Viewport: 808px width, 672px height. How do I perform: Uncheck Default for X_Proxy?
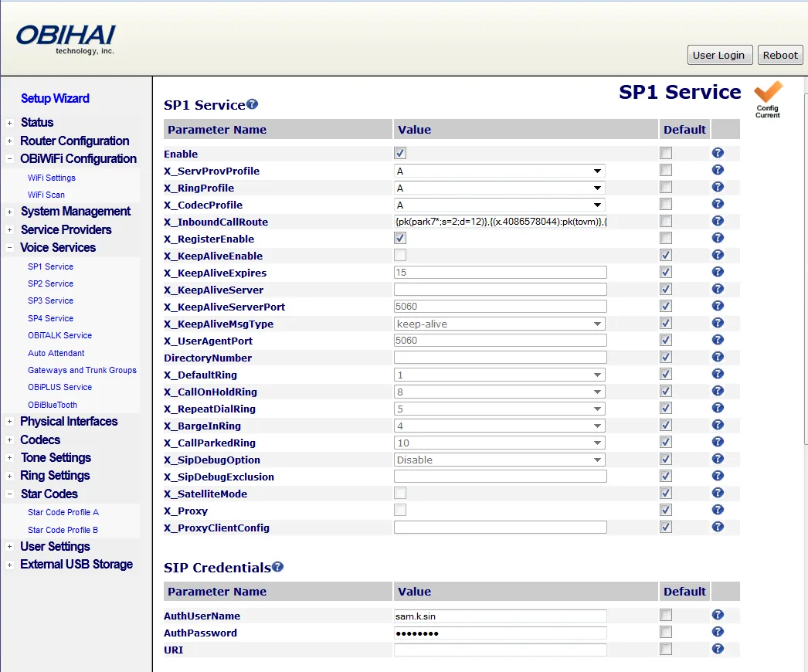[x=666, y=511]
